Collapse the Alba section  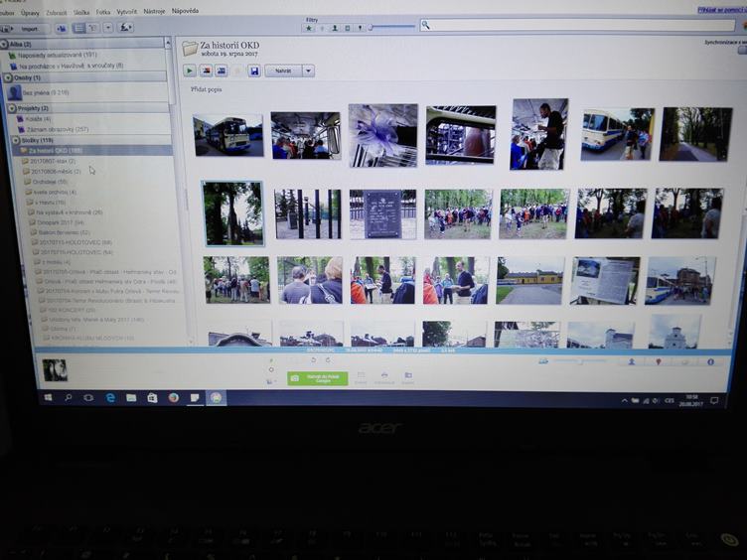[x=4, y=45]
